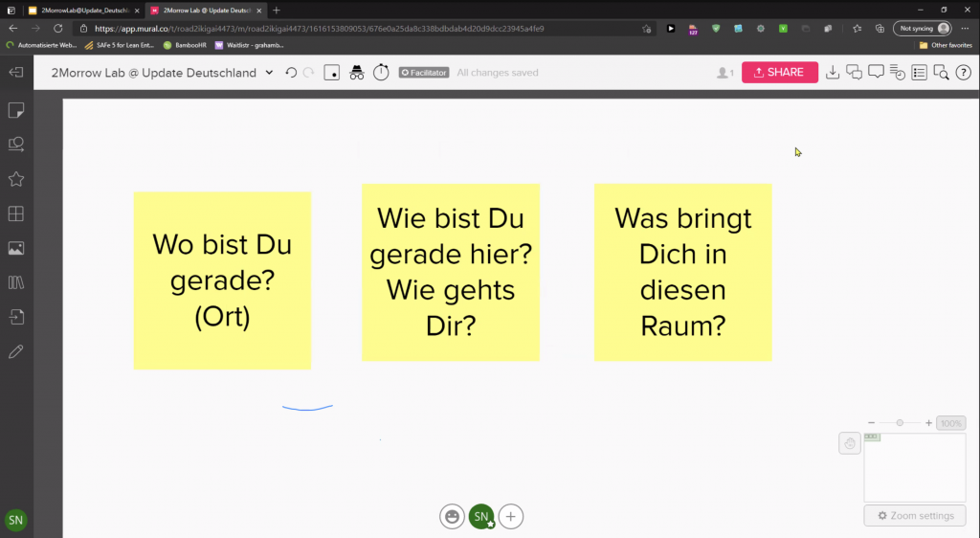Click the zoom slider handle
980x538 pixels.
[x=900, y=423]
